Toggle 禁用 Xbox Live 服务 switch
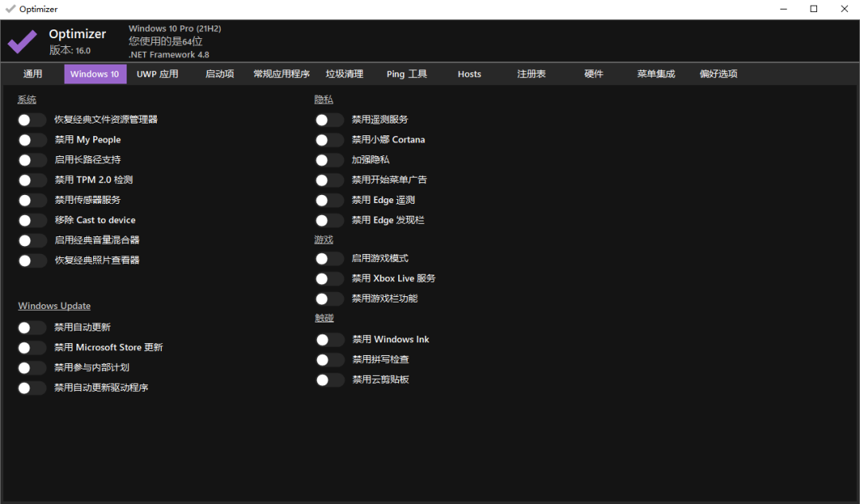The image size is (860, 504). pos(329,279)
